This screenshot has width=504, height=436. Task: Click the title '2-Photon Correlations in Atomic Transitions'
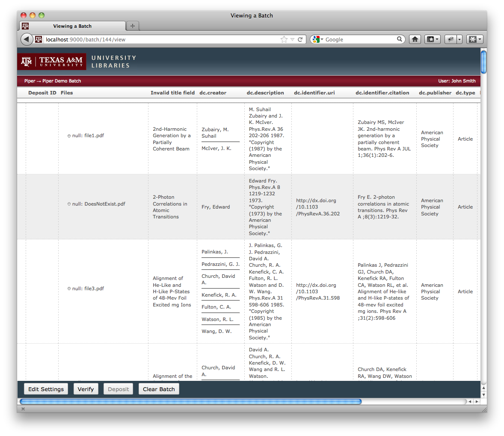(170, 207)
